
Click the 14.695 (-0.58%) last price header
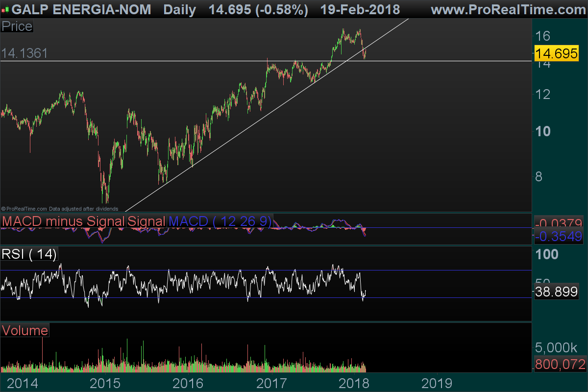(x=258, y=9)
